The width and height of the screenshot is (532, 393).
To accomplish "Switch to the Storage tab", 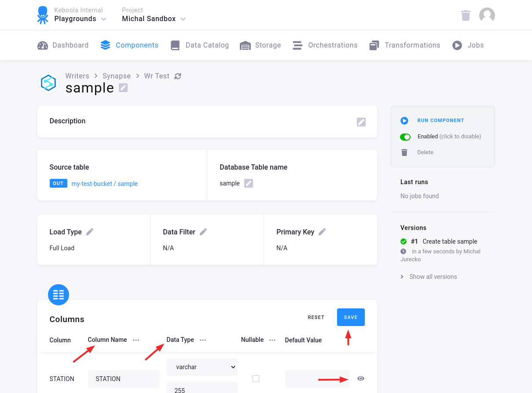I will click(260, 45).
